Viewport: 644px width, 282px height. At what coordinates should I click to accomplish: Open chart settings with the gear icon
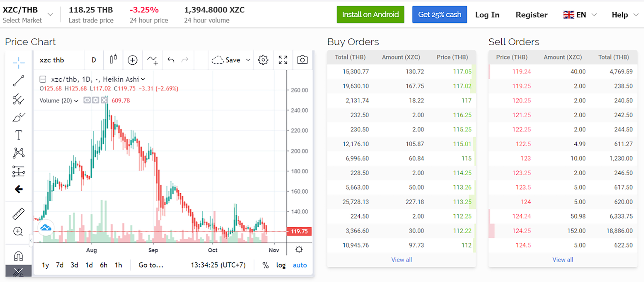coord(263,60)
